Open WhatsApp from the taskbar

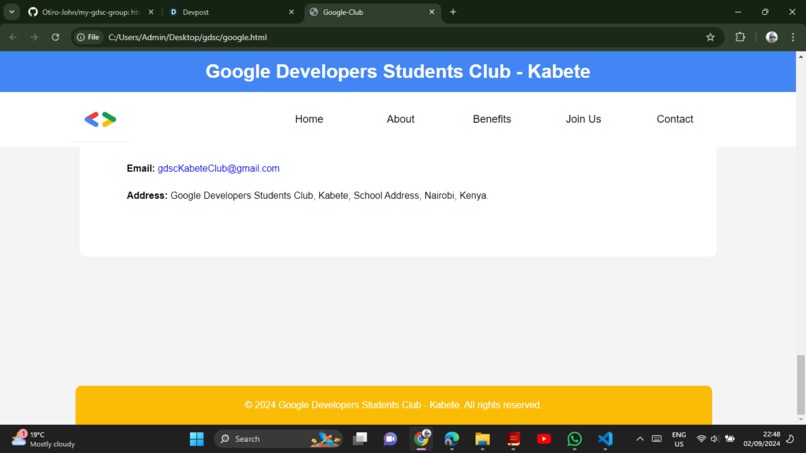(x=575, y=439)
